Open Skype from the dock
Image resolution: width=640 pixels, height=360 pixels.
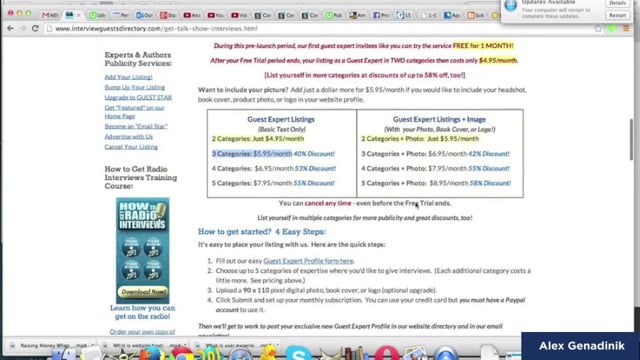point(298,353)
